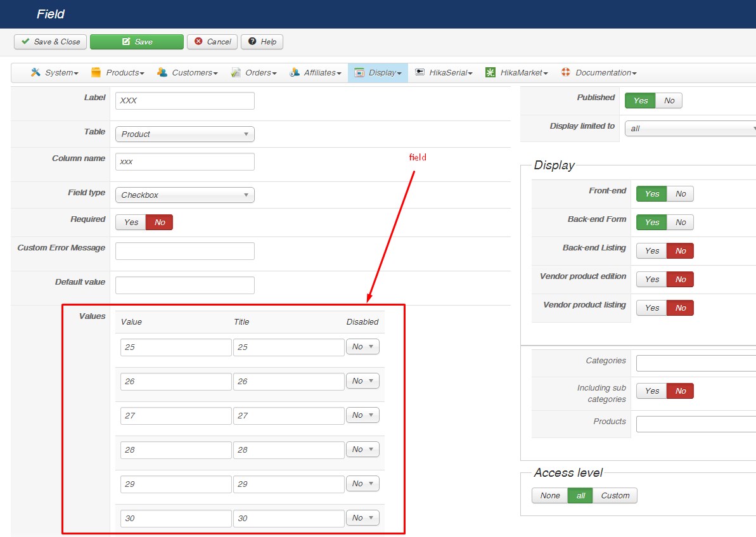Set Front-end display to No
The width and height of the screenshot is (756, 537).
(x=681, y=193)
